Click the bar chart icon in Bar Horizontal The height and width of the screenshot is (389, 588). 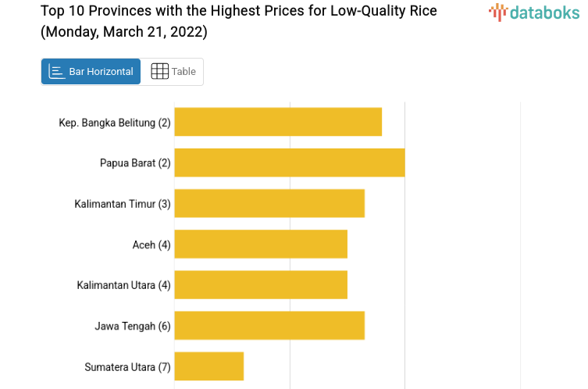click(57, 71)
